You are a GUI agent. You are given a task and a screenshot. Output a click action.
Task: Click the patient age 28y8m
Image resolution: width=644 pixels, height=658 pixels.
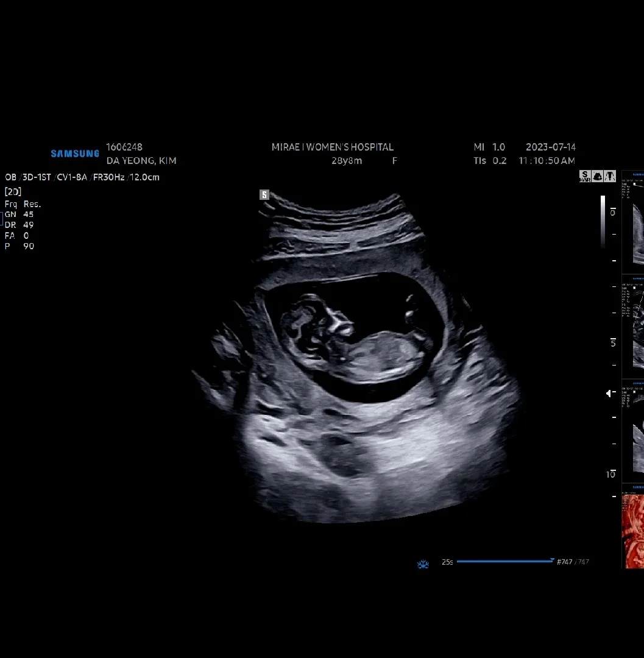(x=347, y=160)
